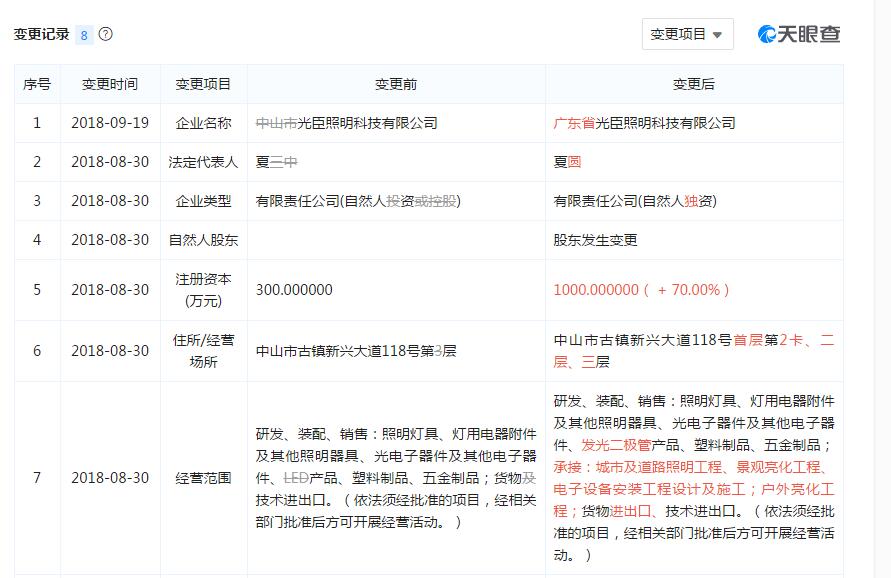This screenshot has width=891, height=578.
Task: Click the 1000.000000 (+70.00%) capital value
Action: coord(641,290)
